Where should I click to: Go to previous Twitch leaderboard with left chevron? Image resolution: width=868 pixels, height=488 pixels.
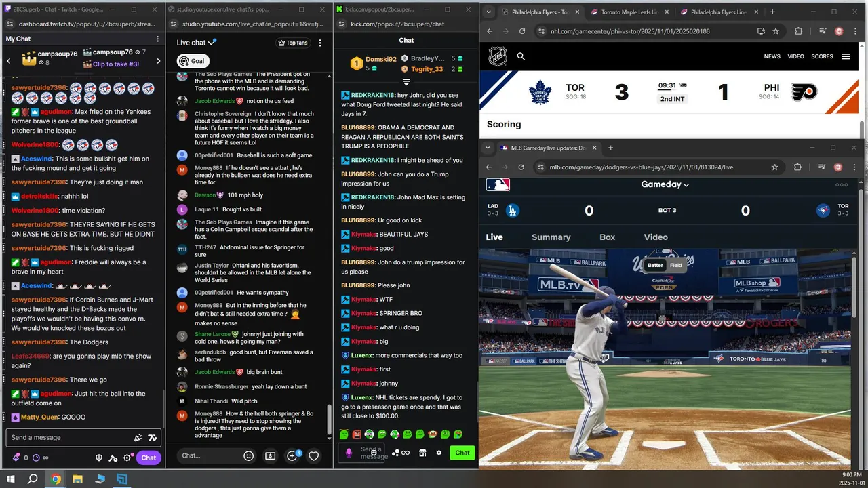coord(8,61)
